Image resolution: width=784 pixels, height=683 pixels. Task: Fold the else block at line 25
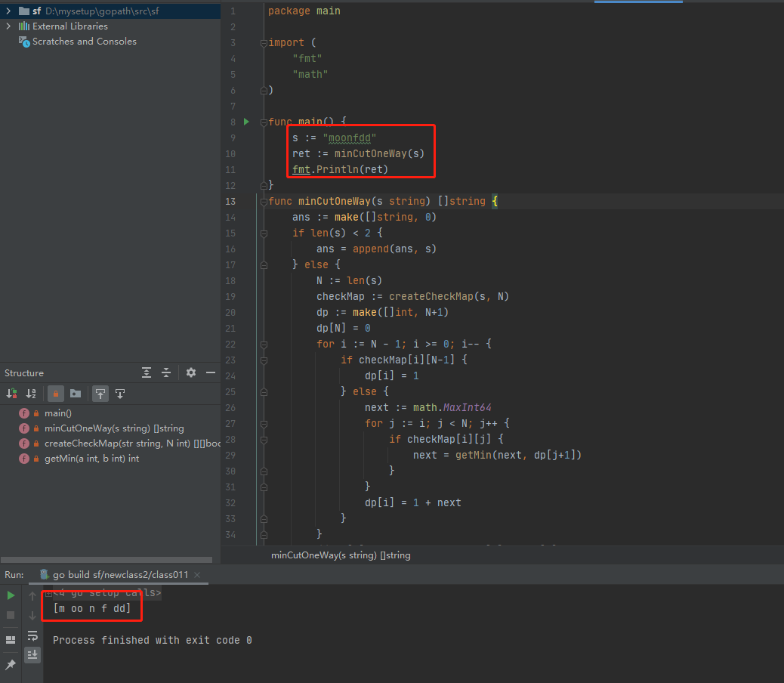[264, 392]
